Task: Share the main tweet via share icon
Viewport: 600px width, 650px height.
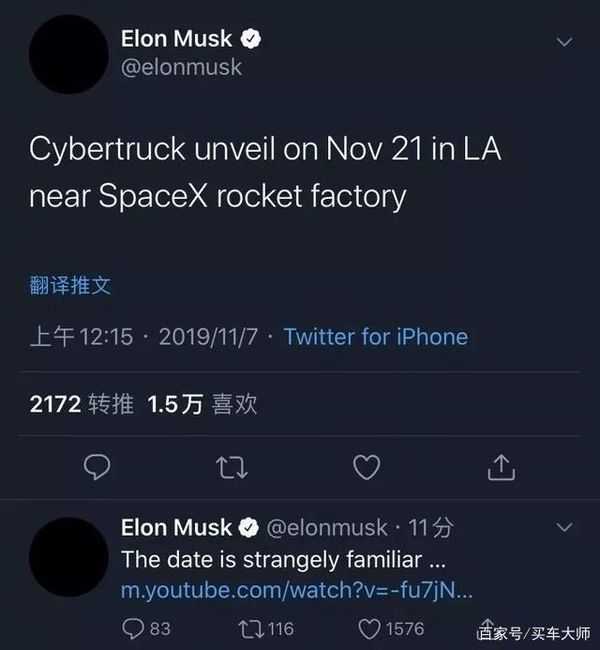Action: [503, 466]
